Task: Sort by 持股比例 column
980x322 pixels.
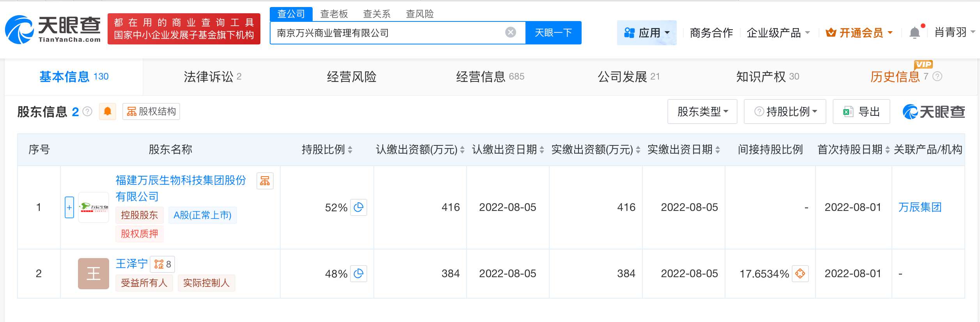Action: (x=350, y=150)
